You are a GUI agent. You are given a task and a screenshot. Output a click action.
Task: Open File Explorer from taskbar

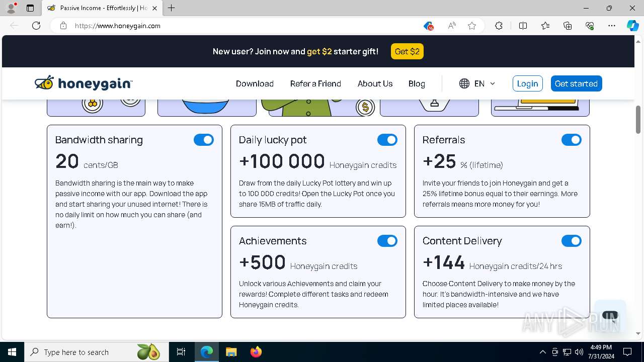231,352
